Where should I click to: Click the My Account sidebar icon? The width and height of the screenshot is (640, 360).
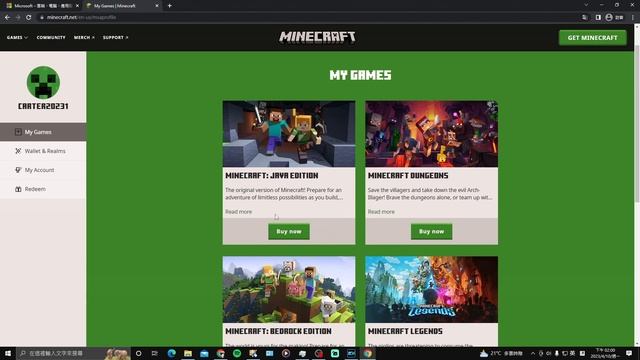point(18,170)
